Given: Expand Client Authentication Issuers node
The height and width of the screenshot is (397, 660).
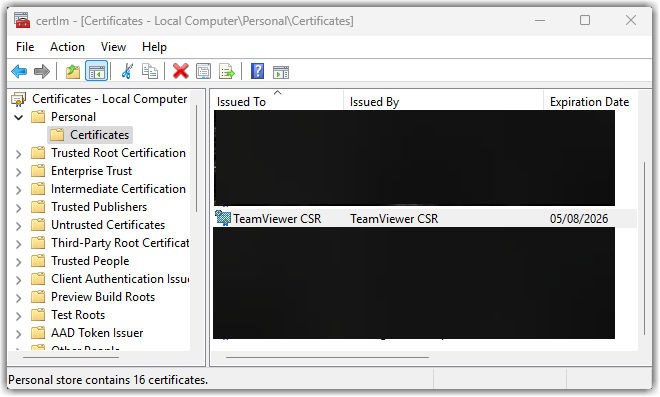Looking at the screenshot, I should (x=19, y=280).
